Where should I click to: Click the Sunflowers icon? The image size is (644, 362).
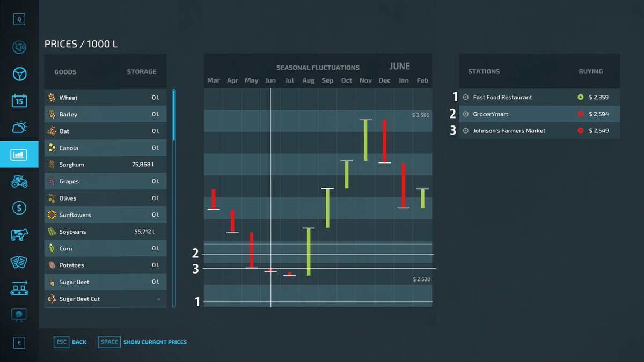coord(52,215)
